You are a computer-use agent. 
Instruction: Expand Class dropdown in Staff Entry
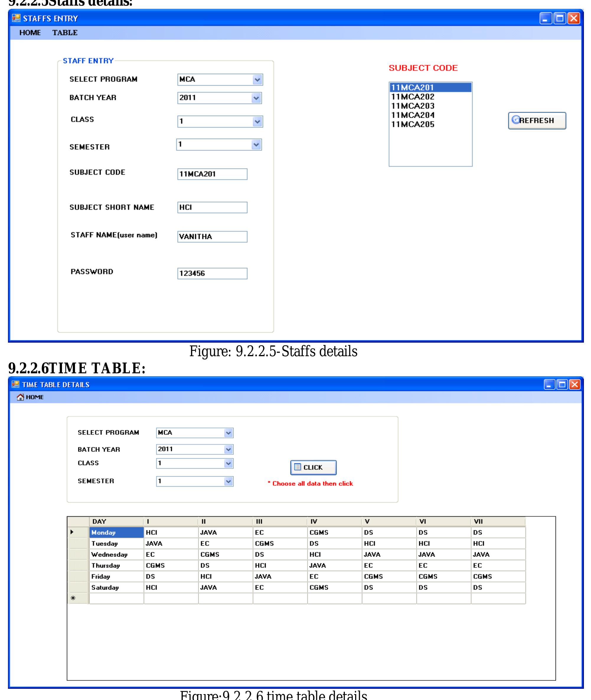(257, 122)
